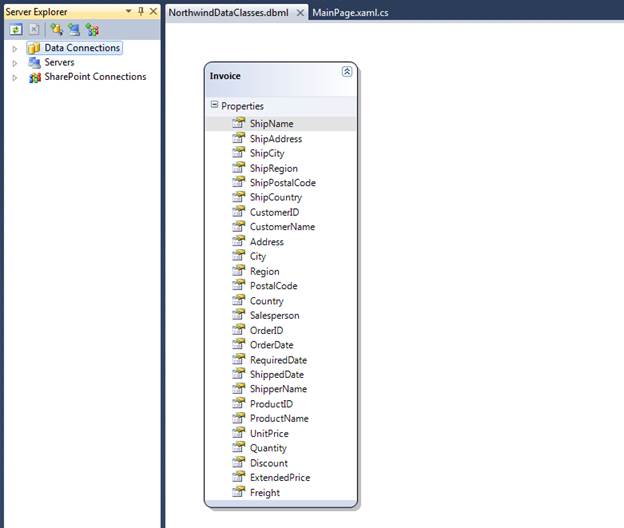Click the Country property icon
Image resolution: width=624 pixels, height=528 pixels.
click(x=239, y=300)
